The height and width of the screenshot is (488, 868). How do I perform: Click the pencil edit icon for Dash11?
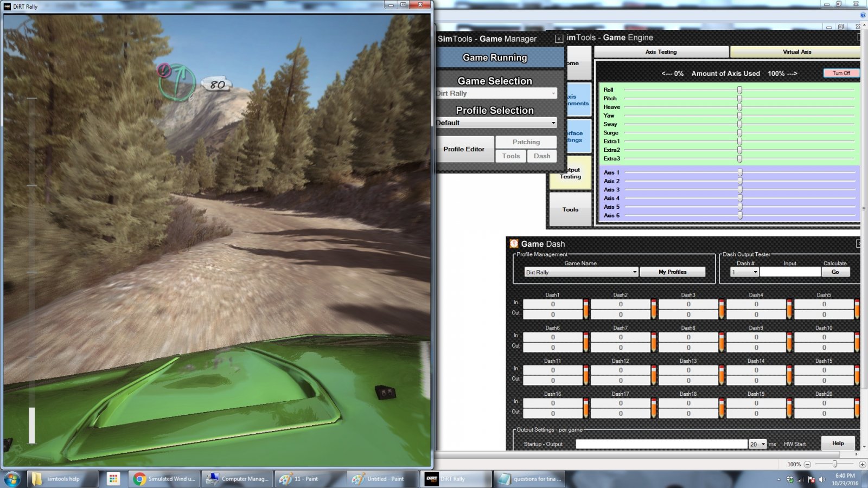pos(586,375)
